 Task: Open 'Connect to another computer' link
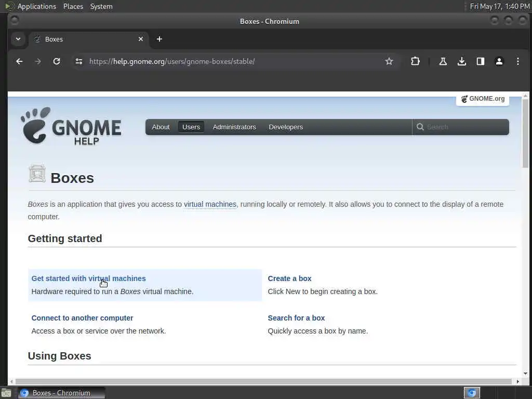(x=82, y=318)
